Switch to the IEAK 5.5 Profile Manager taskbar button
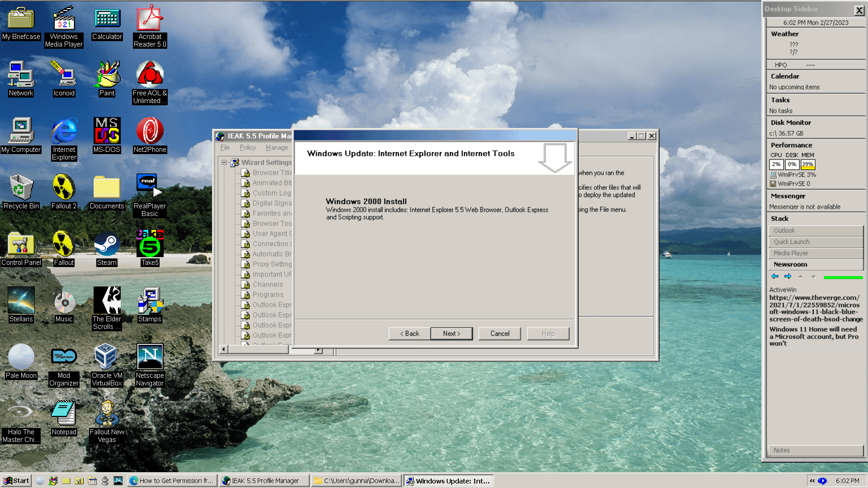This screenshot has width=868, height=488. 264,480
